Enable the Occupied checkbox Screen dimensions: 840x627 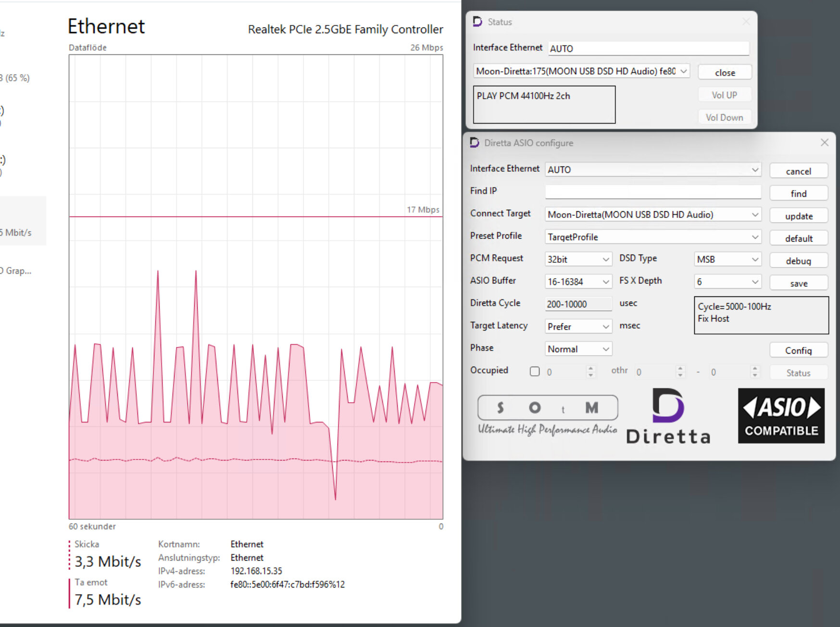(x=535, y=371)
